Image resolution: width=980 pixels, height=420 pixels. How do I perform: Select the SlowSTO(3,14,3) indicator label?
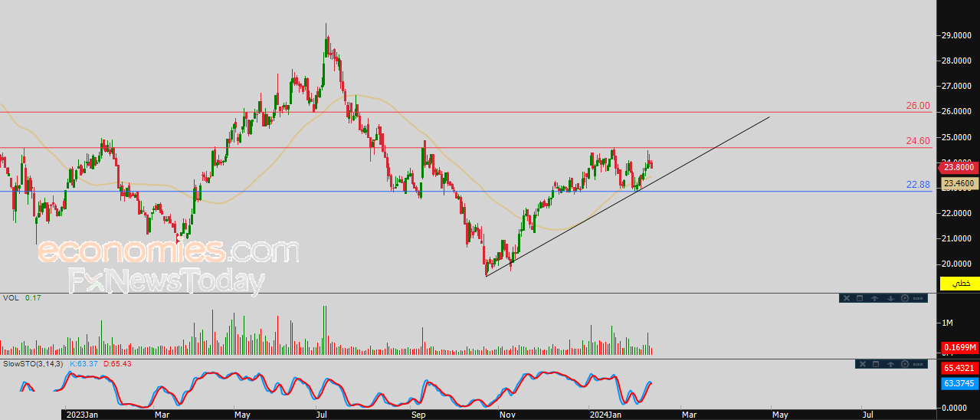tap(34, 363)
